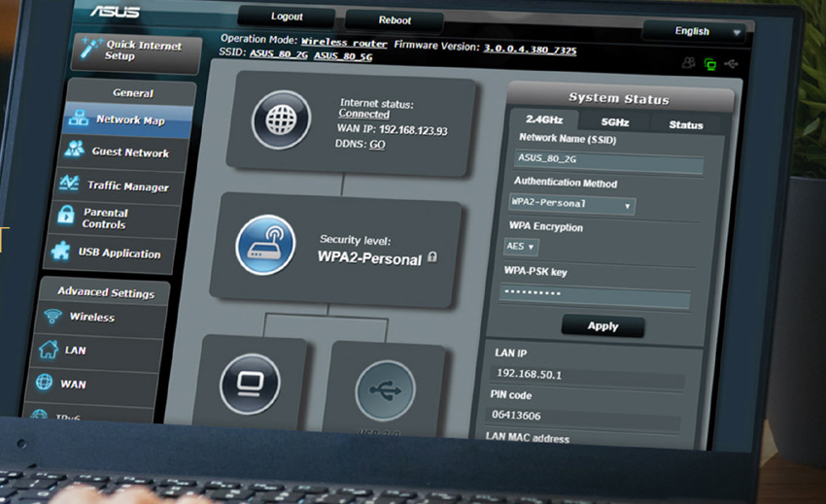The width and height of the screenshot is (826, 504).
Task: Switch to the 5GHz tab
Action: coord(615,122)
